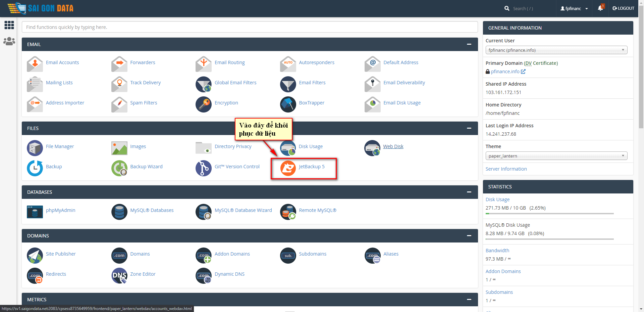Open the Web Disk link
The height and width of the screenshot is (312, 644).
point(393,146)
